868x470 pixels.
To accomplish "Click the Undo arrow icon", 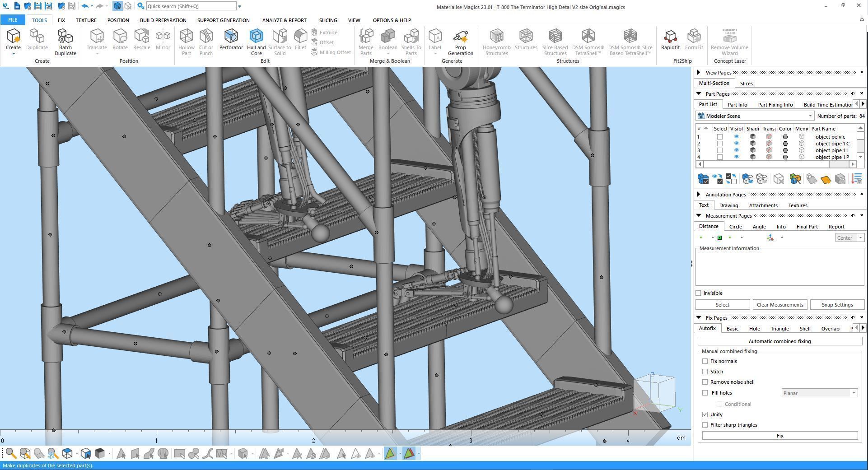I will pyautogui.click(x=84, y=6).
